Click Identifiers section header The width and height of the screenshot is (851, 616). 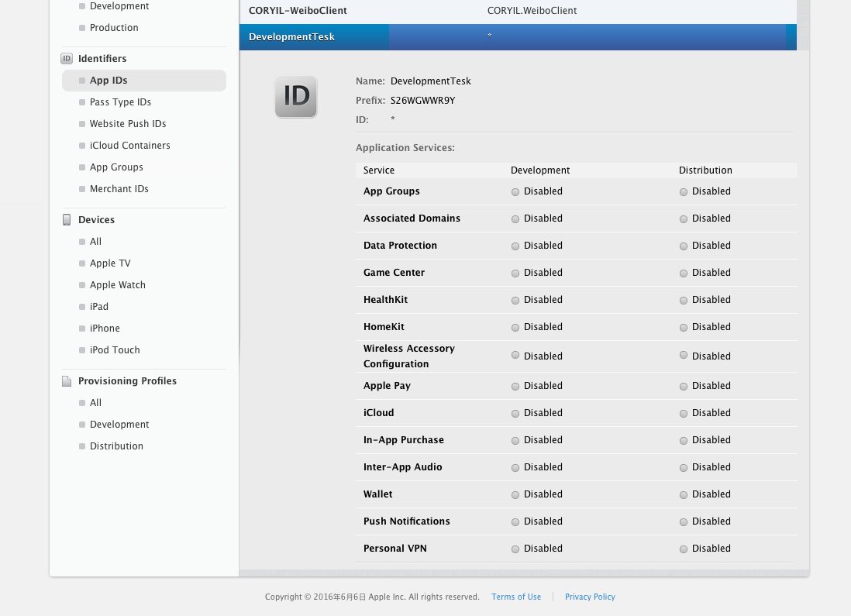[x=102, y=59]
